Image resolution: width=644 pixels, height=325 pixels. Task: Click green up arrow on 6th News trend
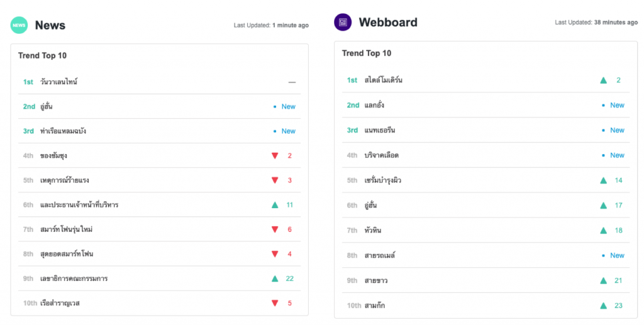pos(275,205)
